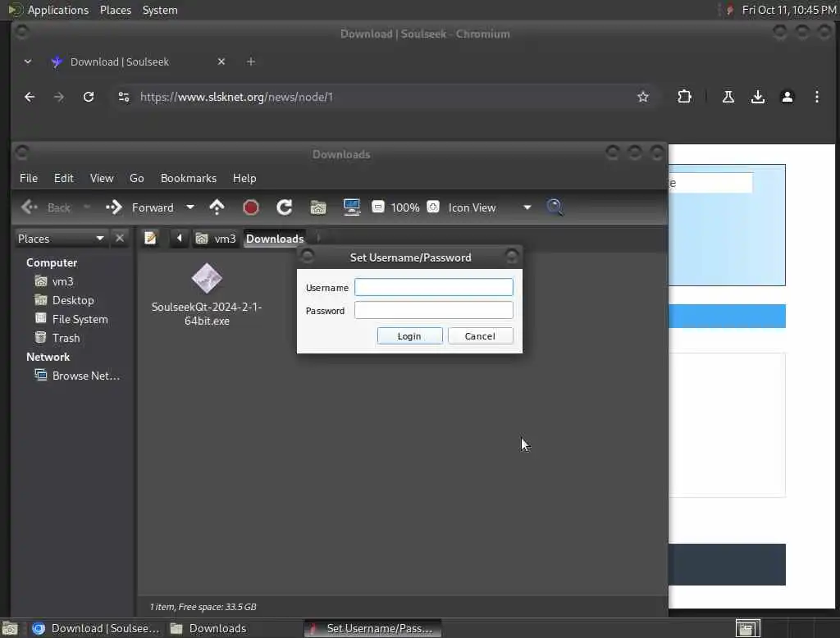The image size is (840, 638).
Task: Open the file manager search magnifier
Action: point(555,207)
